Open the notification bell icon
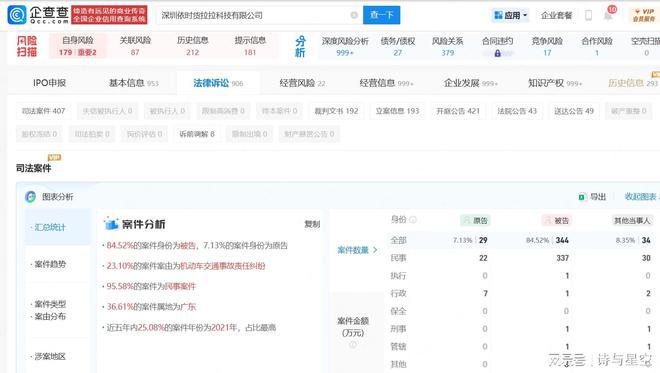This screenshot has width=660, height=373. [608, 16]
